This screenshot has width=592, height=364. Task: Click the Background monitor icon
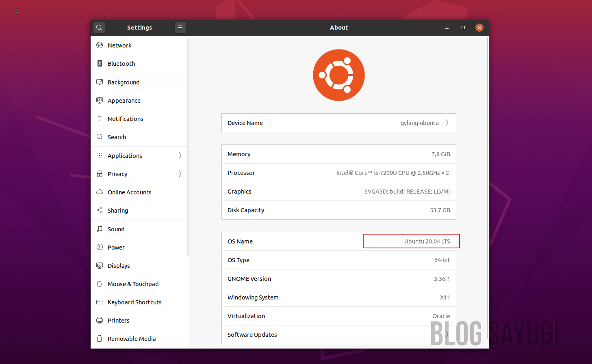(x=100, y=82)
